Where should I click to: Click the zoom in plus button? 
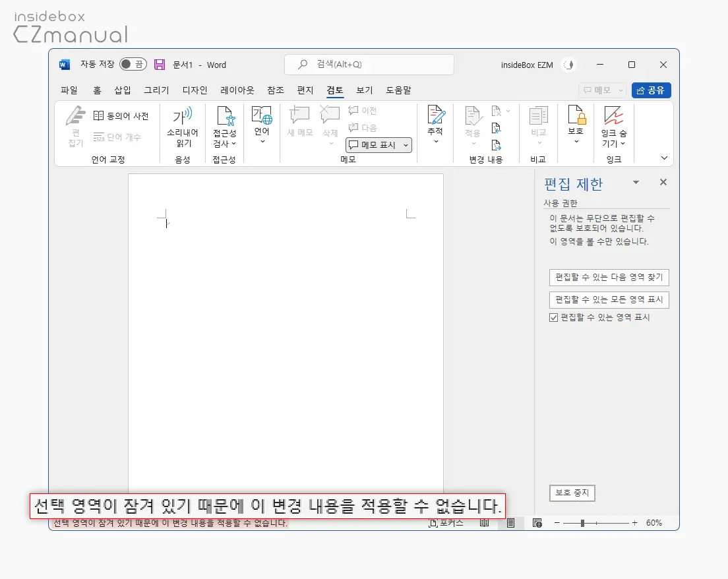[x=634, y=523]
